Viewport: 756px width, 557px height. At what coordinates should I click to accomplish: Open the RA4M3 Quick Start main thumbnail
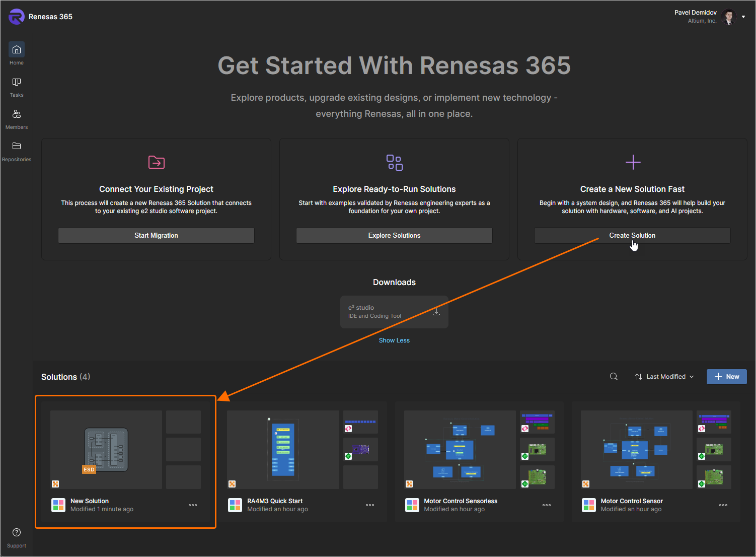coord(283,450)
